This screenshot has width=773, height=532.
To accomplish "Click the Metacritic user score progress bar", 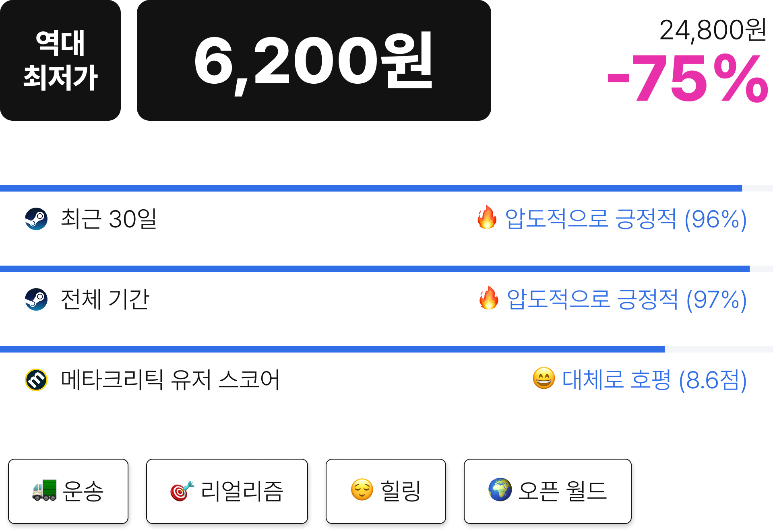I will coord(386,349).
